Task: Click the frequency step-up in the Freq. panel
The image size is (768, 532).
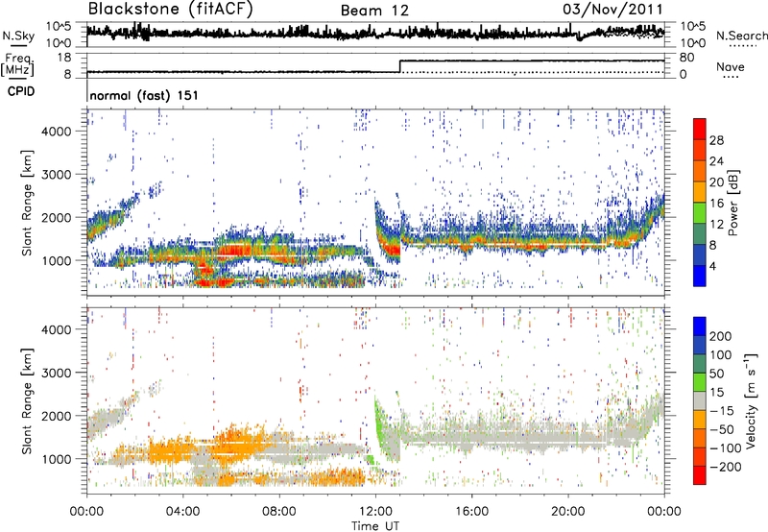Action: click(400, 66)
